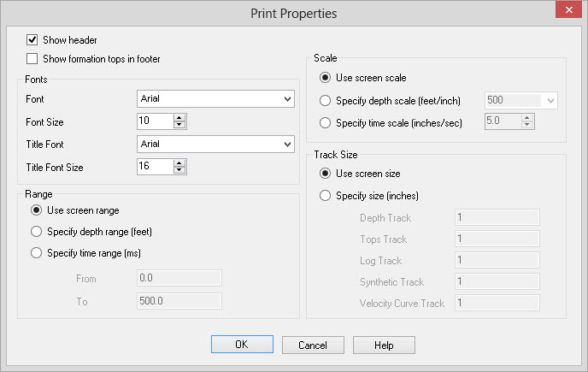Image resolution: width=588 pixels, height=372 pixels.
Task: Increase Title Font Size with up arrow
Action: tap(179, 162)
